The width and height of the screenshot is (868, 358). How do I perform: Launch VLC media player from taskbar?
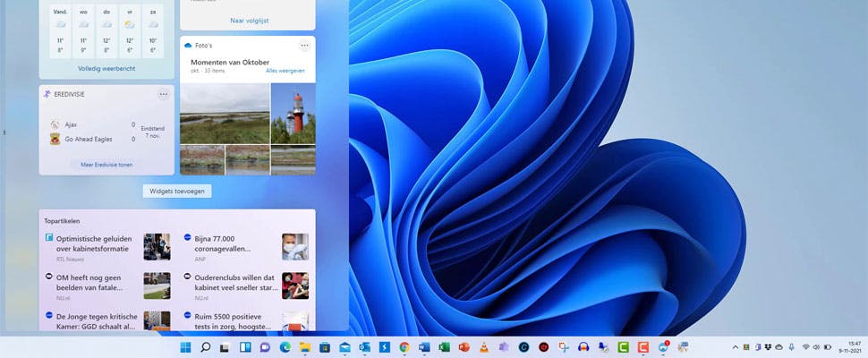484,347
